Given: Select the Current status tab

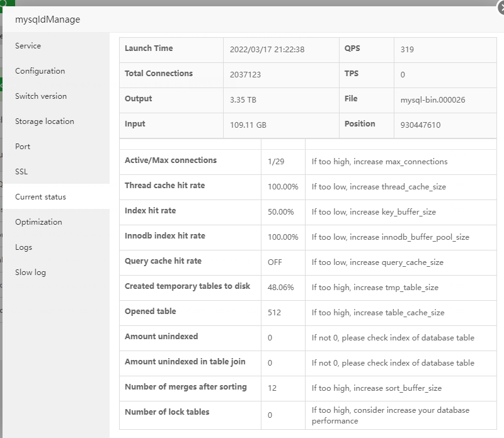Looking at the screenshot, I should (40, 197).
